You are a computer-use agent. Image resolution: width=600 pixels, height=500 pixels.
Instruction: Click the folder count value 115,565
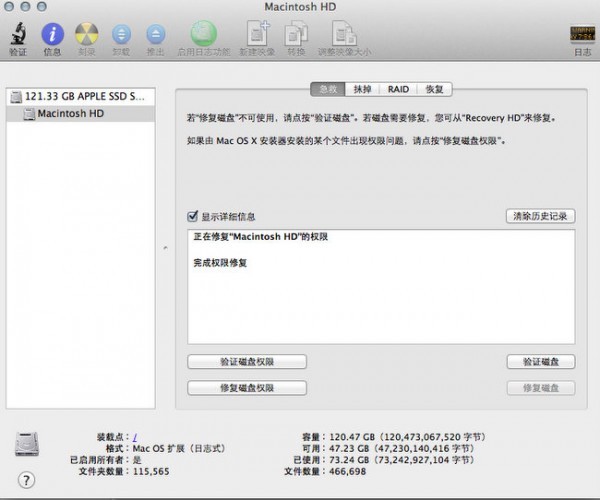click(x=151, y=471)
